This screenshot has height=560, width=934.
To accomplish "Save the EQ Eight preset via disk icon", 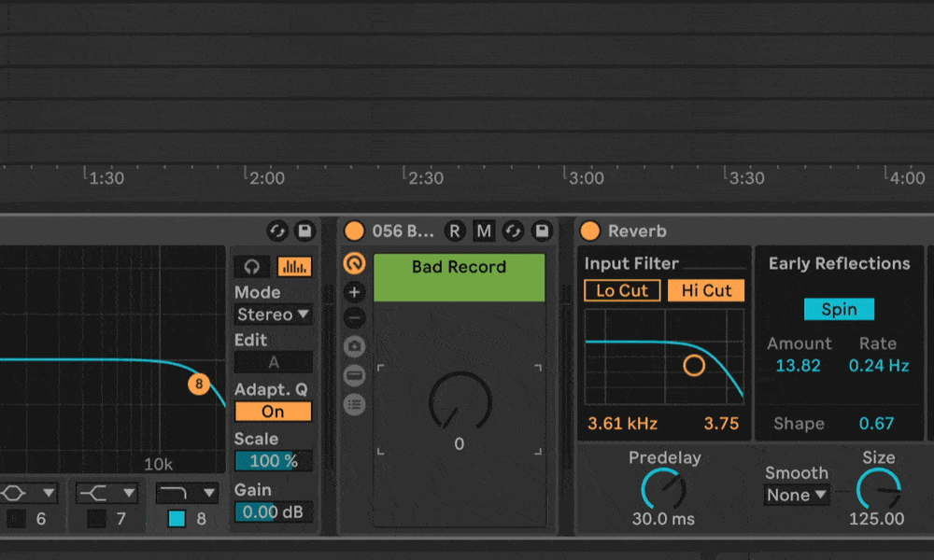I will click(304, 231).
